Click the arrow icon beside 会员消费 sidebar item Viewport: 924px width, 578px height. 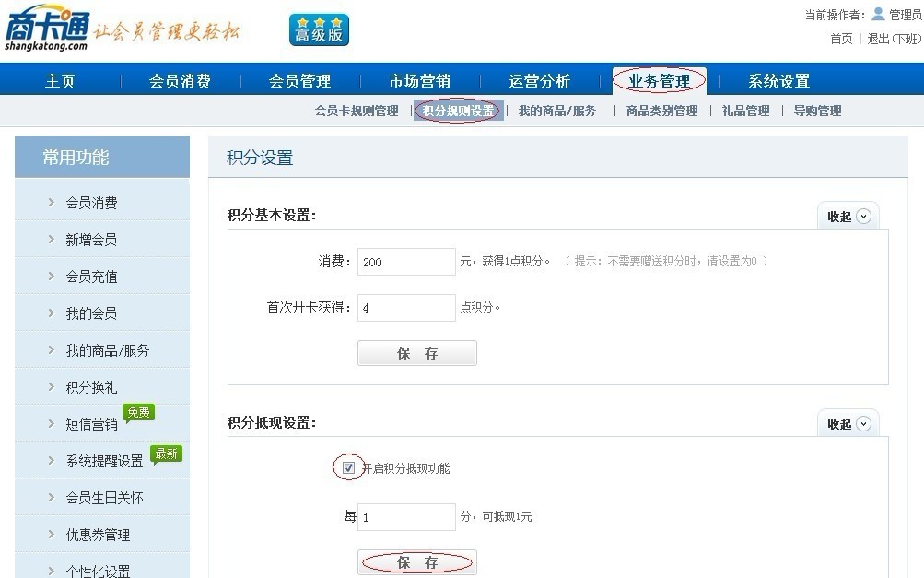pyautogui.click(x=52, y=202)
